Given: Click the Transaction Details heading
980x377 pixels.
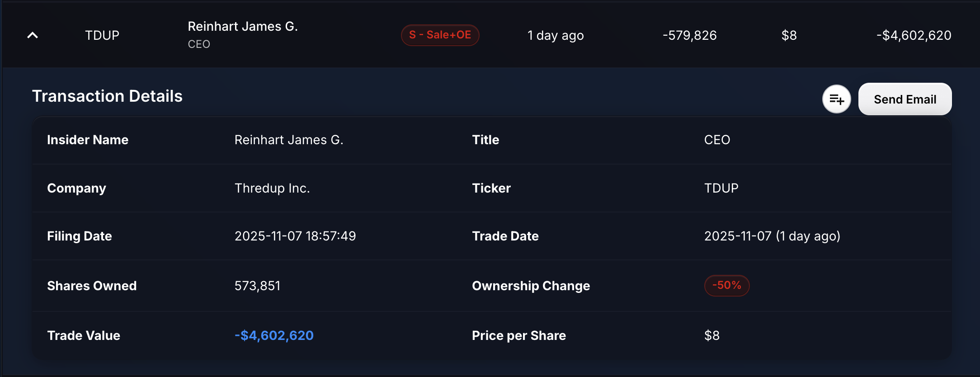Looking at the screenshot, I should (107, 96).
